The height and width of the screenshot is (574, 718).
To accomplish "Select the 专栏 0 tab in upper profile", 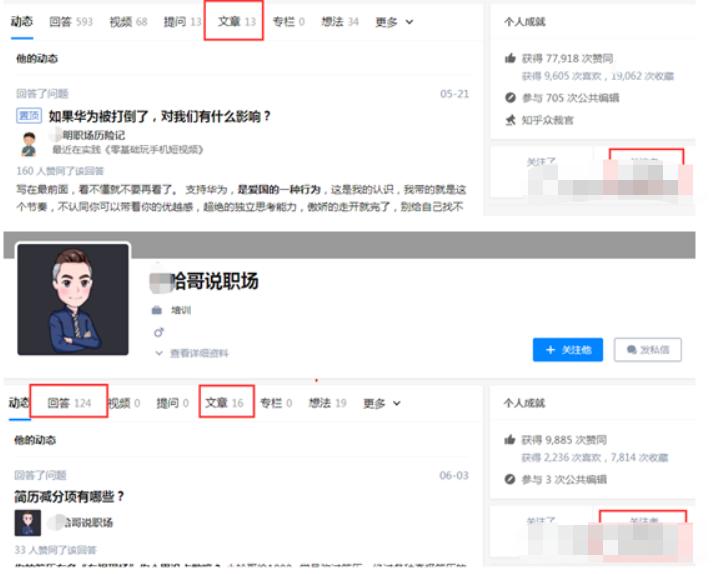I will tap(288, 22).
